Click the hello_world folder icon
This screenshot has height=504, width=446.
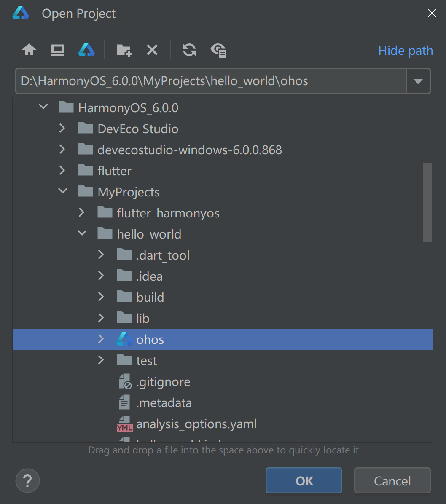[105, 233]
